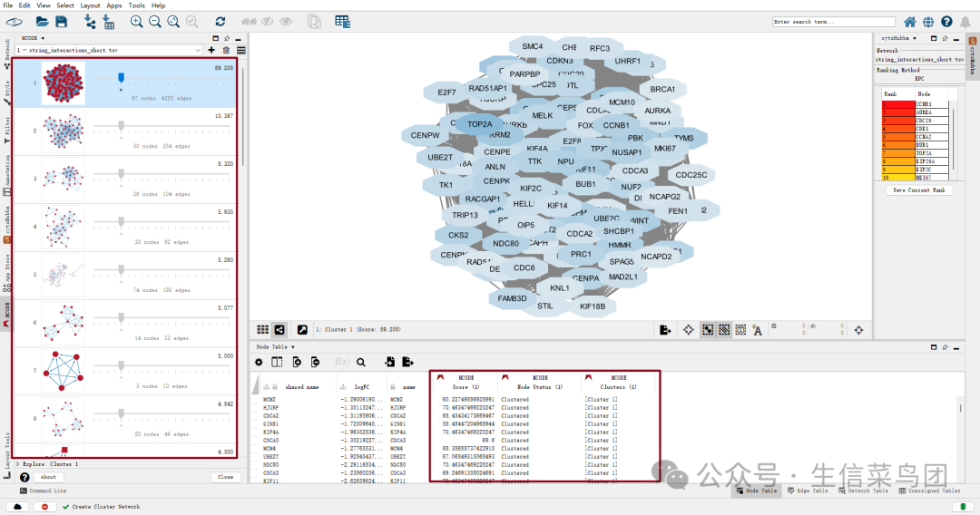The height and width of the screenshot is (515, 980).
Task: Export the node table icon
Action: click(408, 362)
